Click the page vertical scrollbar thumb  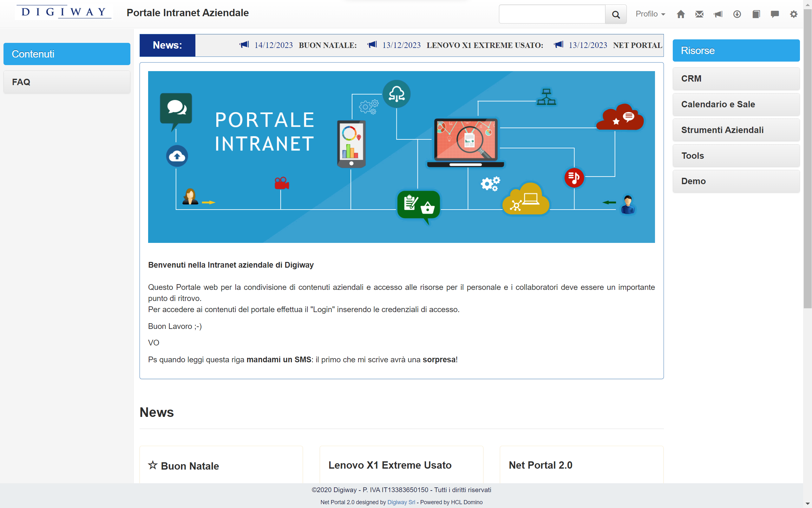[x=807, y=158]
